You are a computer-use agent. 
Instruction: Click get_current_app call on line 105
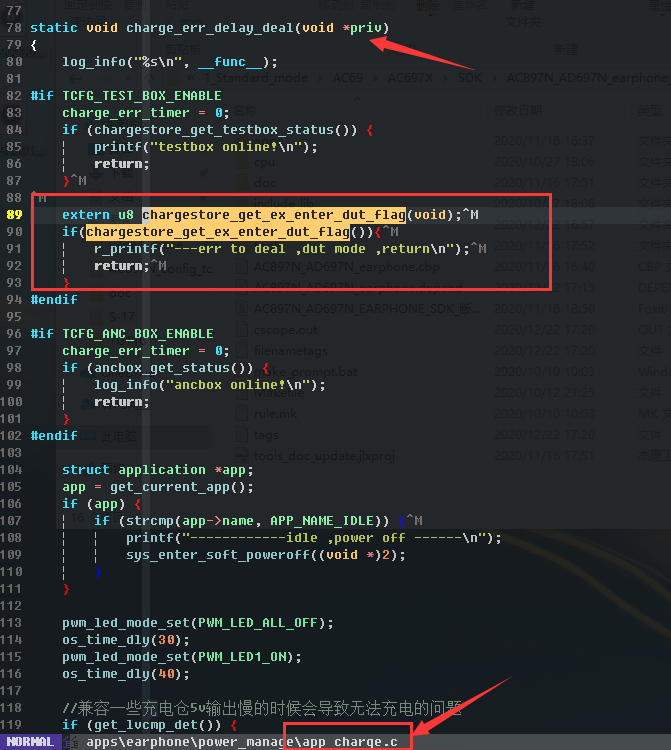click(x=181, y=487)
